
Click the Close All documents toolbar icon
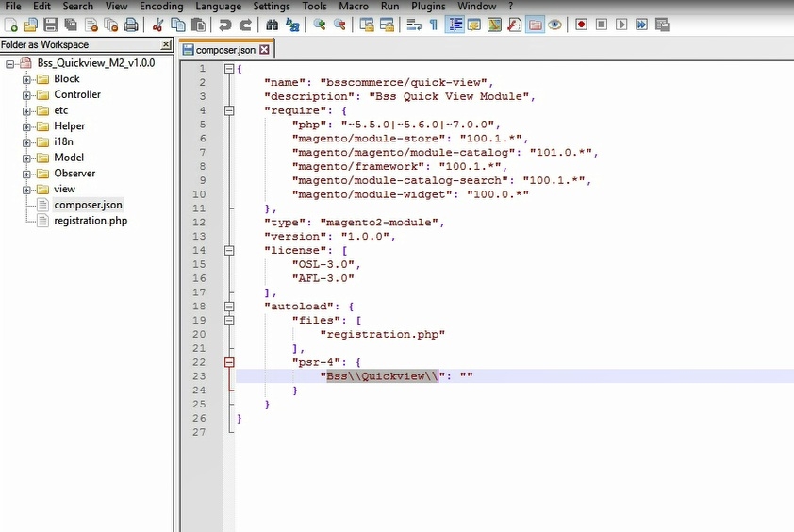(x=110, y=25)
